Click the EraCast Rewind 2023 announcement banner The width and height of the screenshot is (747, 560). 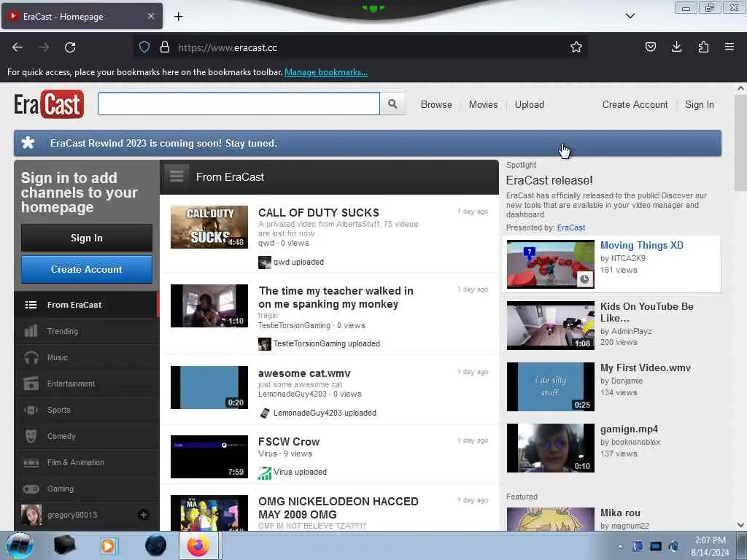click(368, 144)
